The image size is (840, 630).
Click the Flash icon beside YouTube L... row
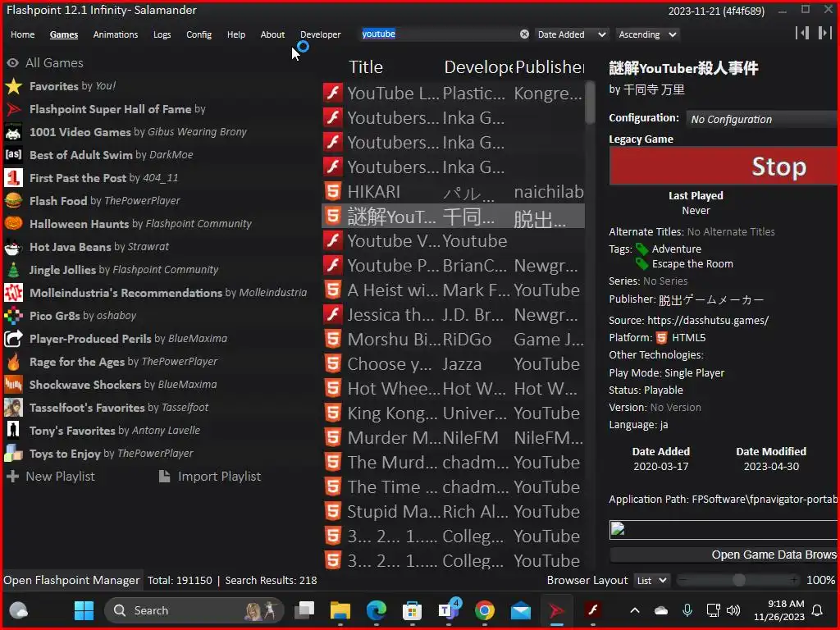click(333, 93)
